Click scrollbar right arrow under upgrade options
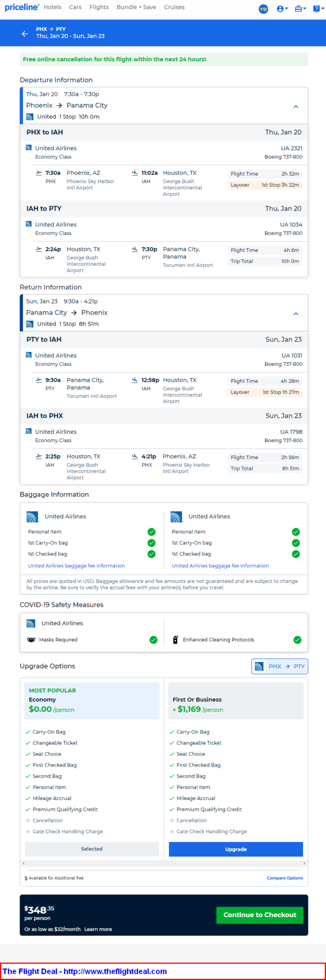326x980 pixels. pos(305,863)
